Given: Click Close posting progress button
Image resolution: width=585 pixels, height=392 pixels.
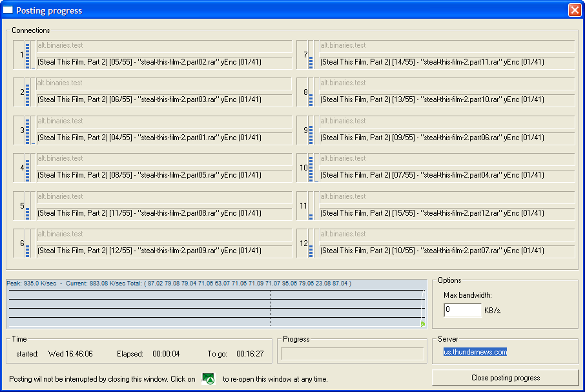Looking at the screenshot, I should (505, 378).
